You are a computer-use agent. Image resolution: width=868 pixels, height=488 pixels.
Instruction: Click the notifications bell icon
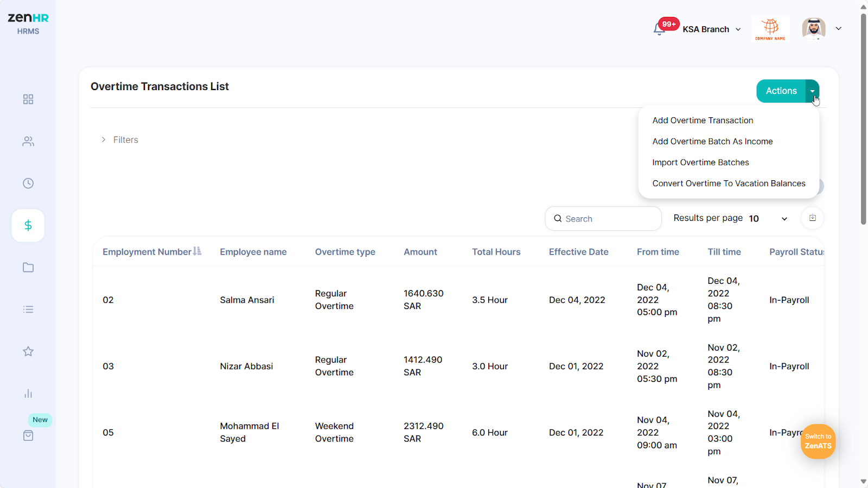click(659, 29)
